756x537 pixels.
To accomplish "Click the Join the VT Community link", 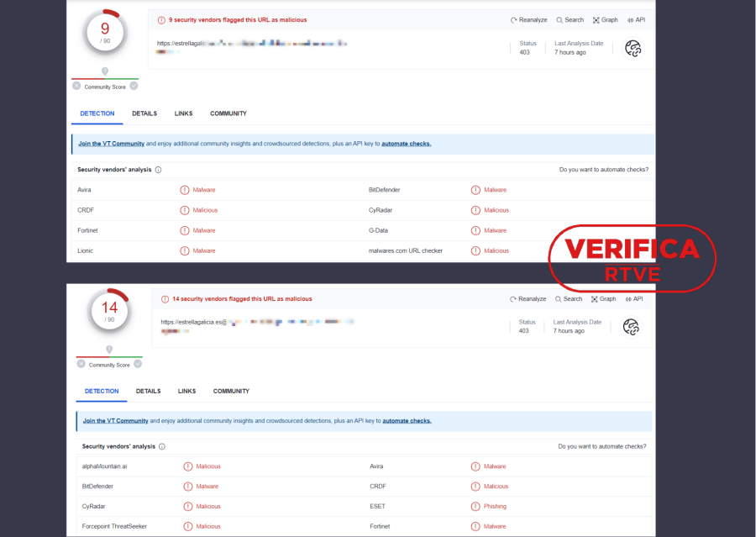I will tap(110, 143).
